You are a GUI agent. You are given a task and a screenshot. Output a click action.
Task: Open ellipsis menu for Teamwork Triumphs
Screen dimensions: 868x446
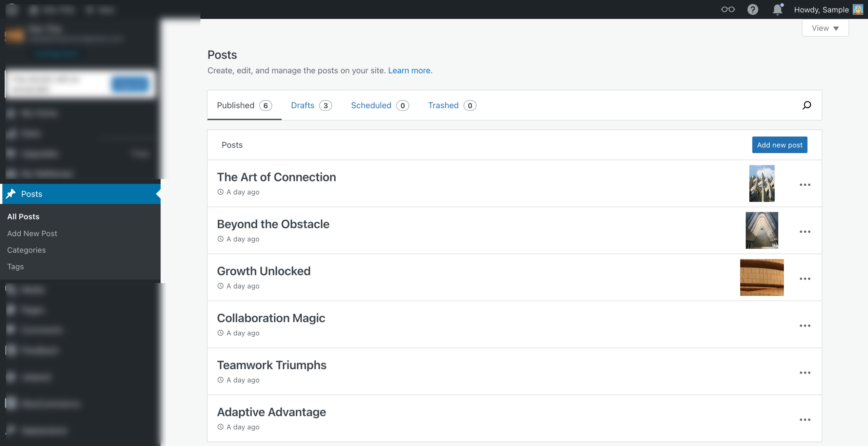coord(805,373)
